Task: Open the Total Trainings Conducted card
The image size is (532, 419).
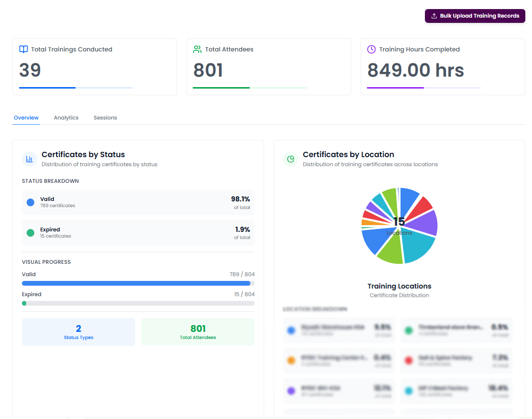Action: pyautogui.click(x=95, y=67)
